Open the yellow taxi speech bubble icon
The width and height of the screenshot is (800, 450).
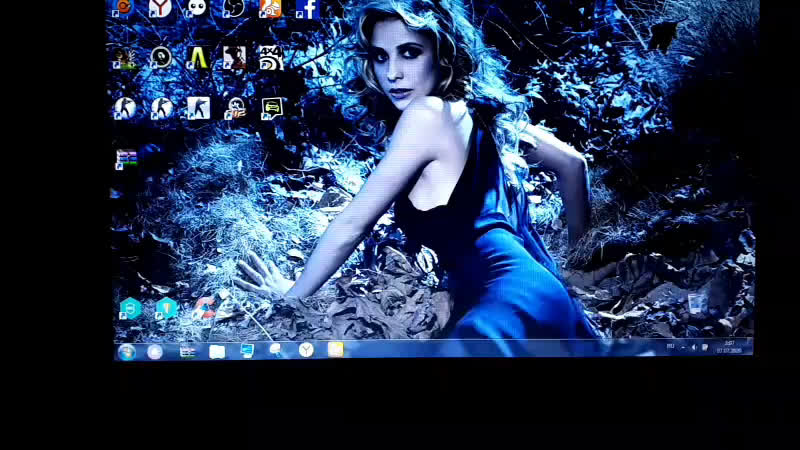pyautogui.click(x=271, y=108)
